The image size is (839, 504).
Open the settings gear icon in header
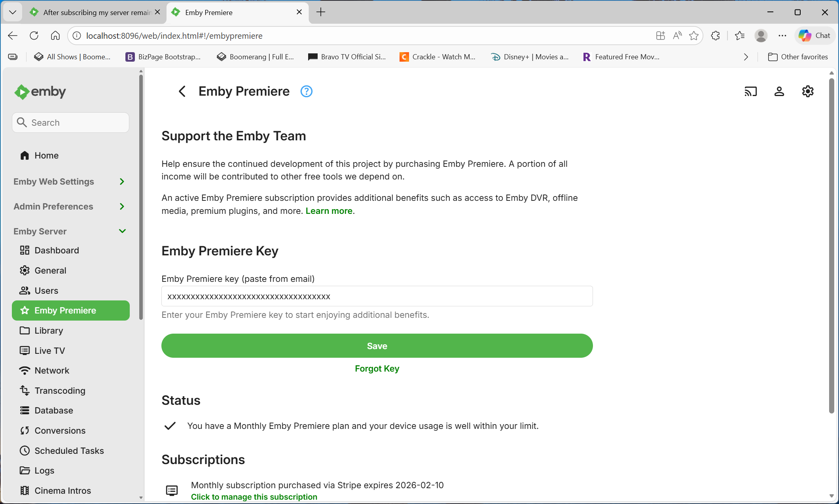pyautogui.click(x=807, y=92)
